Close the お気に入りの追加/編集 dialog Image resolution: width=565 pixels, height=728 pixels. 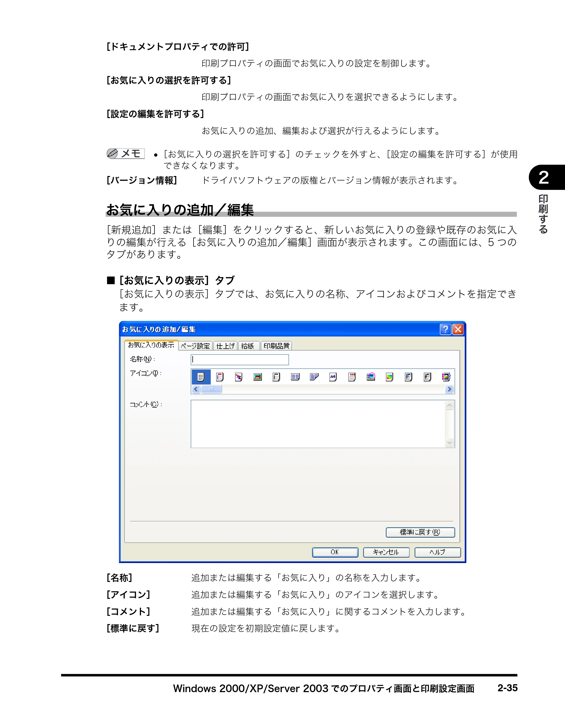click(x=458, y=329)
